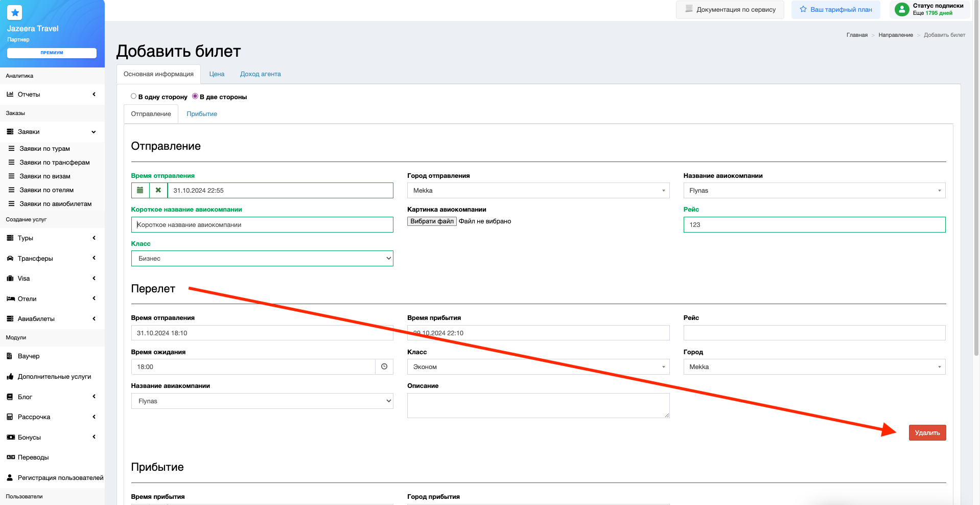Viewport: 980px width, 505px height.
Task: Click the clock icon beside waiting time
Action: point(384,366)
